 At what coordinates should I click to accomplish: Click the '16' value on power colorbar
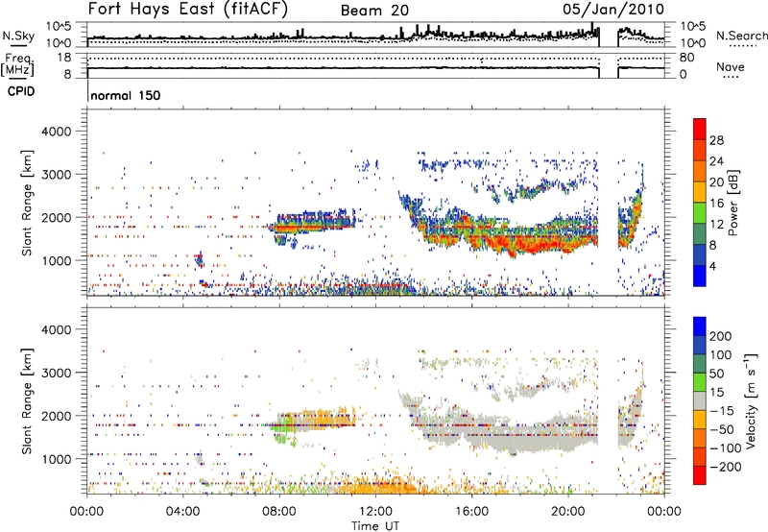[x=716, y=204]
